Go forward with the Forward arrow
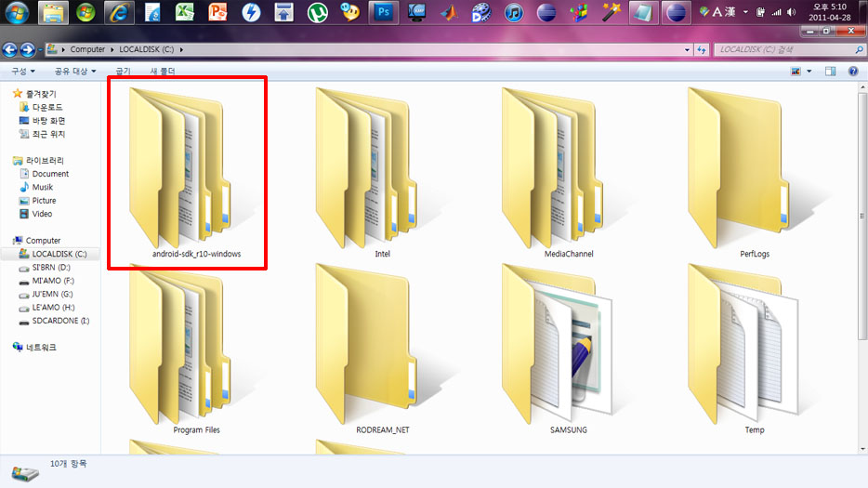Viewport: 868px width, 488px height. pyautogui.click(x=28, y=49)
